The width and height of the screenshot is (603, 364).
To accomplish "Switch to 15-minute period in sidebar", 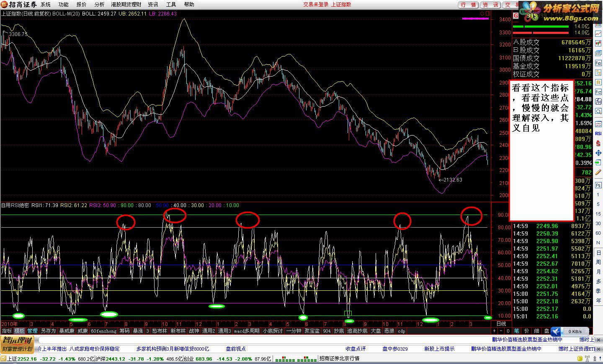I will click(598, 214).
